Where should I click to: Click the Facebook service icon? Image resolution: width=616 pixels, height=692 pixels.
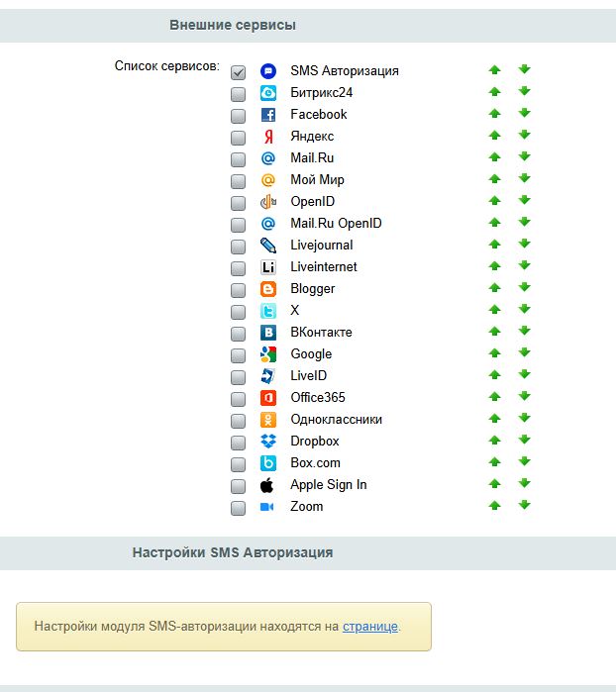coord(267,115)
